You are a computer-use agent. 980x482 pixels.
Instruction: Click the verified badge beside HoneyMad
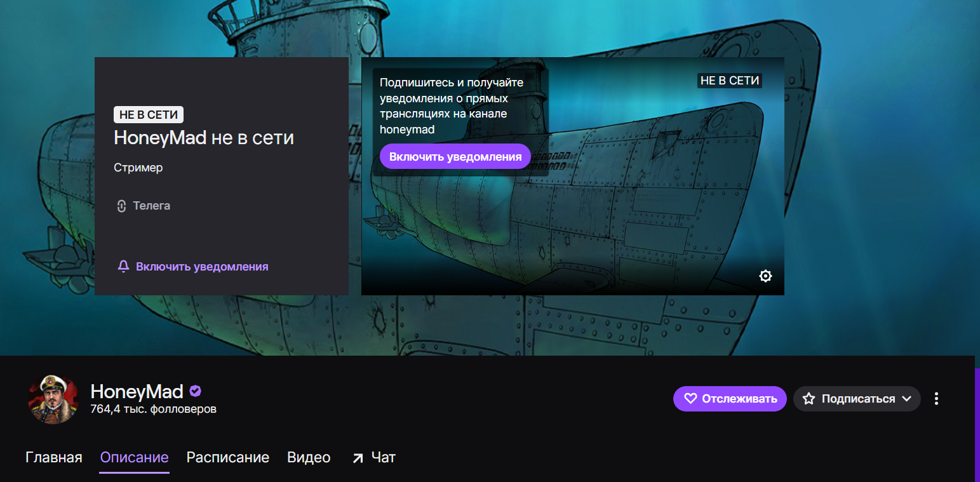195,391
